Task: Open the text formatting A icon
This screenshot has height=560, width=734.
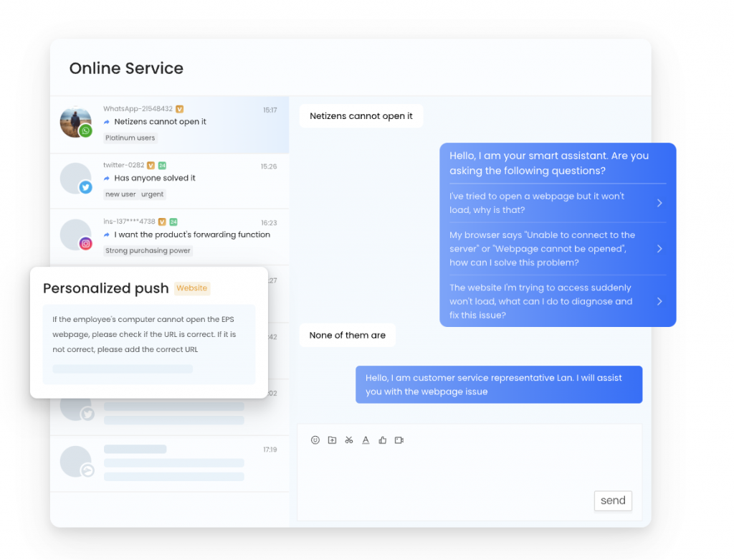Action: coord(366,440)
